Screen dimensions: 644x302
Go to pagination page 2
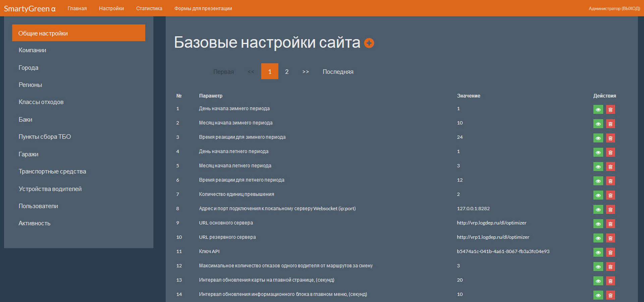287,71
